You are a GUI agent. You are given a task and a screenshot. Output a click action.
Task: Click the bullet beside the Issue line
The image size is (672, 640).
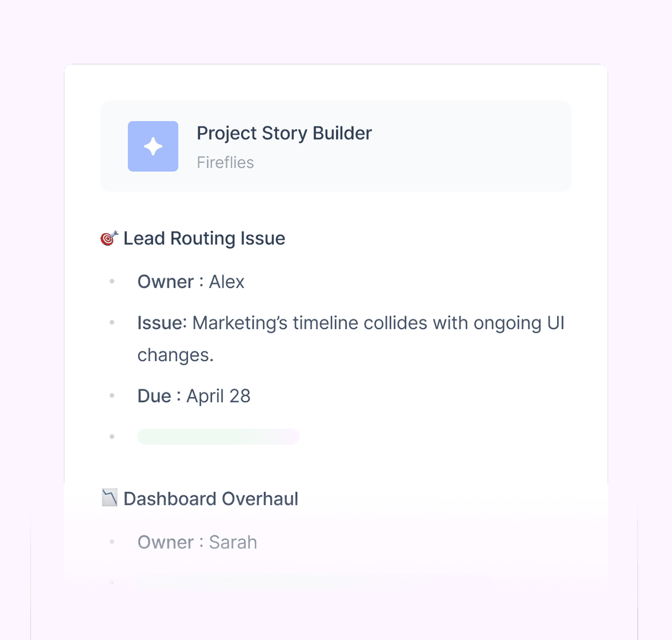click(x=112, y=323)
